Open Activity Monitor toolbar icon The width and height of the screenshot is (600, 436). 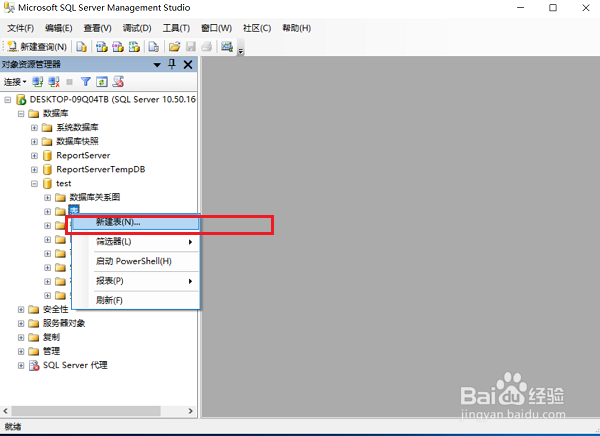pyautogui.click(x=227, y=47)
